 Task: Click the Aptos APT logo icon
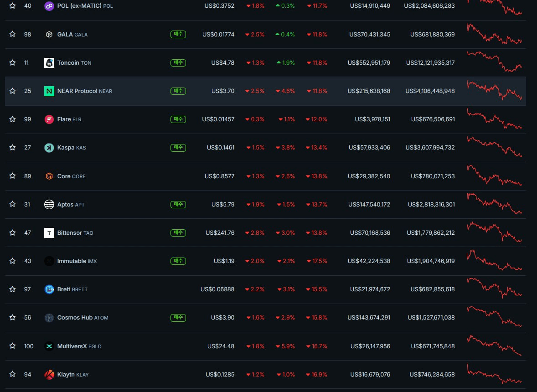[49, 205]
